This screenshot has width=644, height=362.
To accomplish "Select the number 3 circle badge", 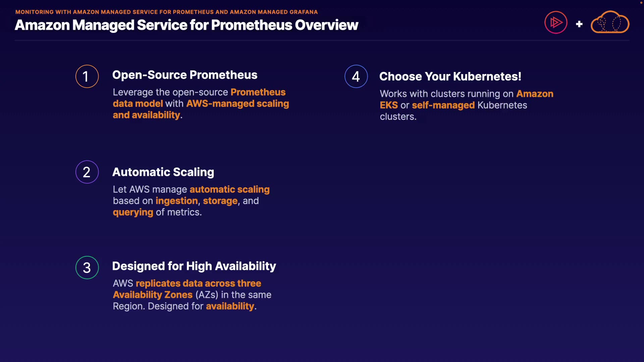I will click(87, 267).
